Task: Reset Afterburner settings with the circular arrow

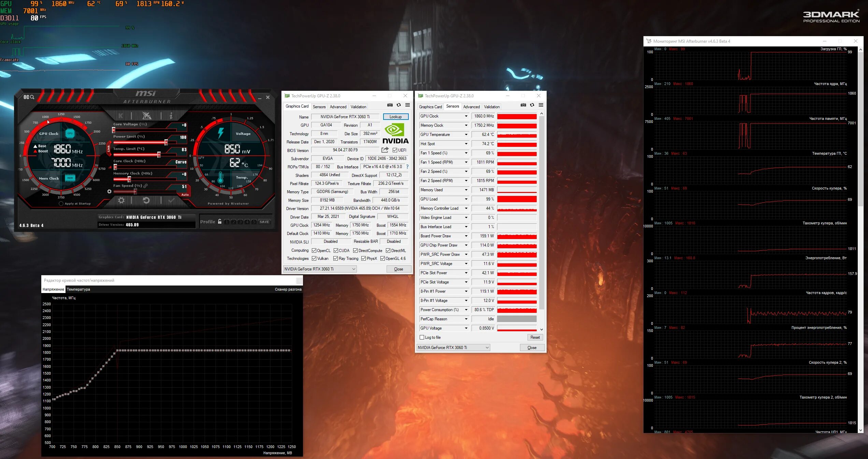Action: [146, 200]
